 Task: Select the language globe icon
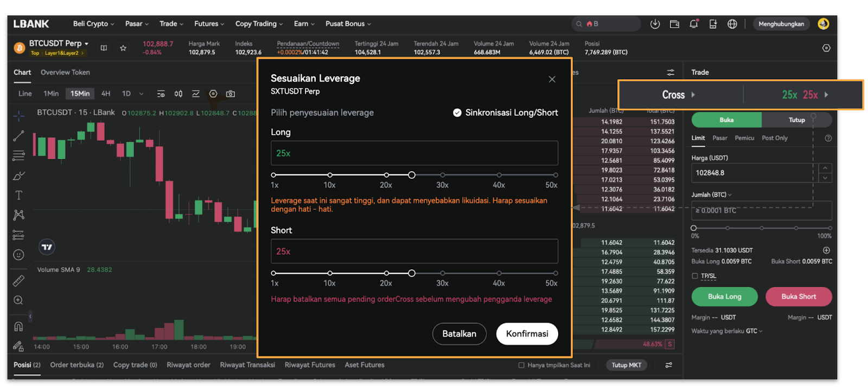732,24
